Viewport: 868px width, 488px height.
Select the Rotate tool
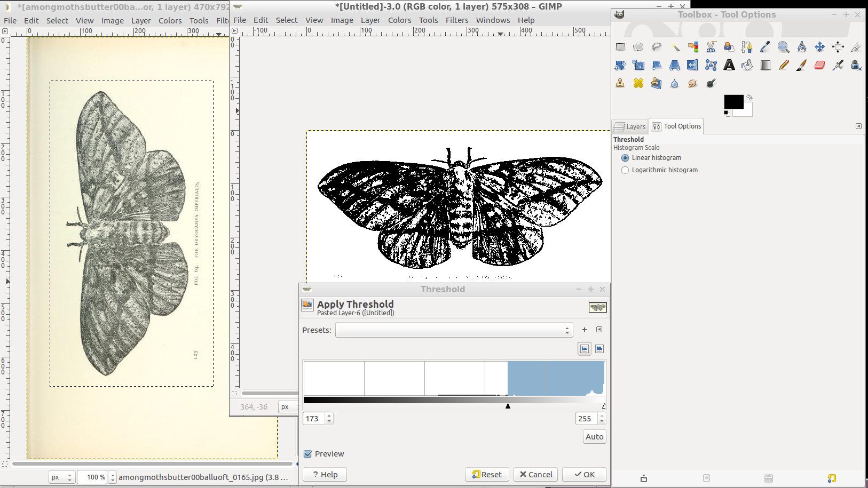pyautogui.click(x=620, y=65)
